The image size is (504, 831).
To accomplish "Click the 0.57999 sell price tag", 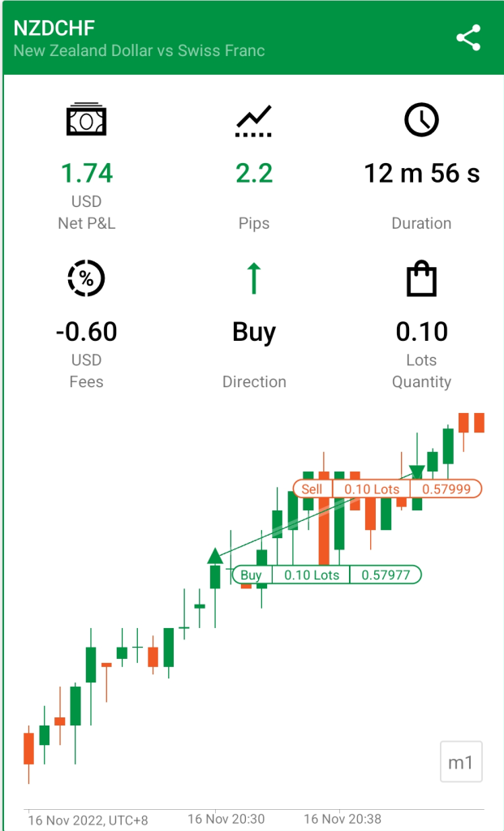I will pyautogui.click(x=446, y=489).
